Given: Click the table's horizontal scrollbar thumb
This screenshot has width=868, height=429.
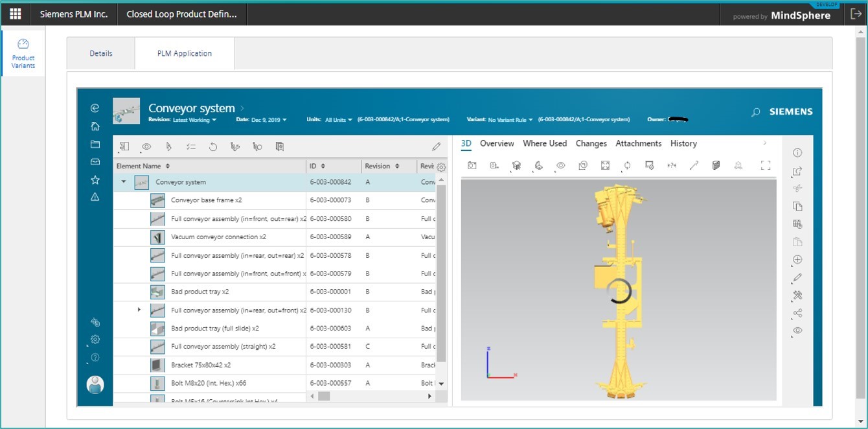Looking at the screenshot, I should (324, 396).
